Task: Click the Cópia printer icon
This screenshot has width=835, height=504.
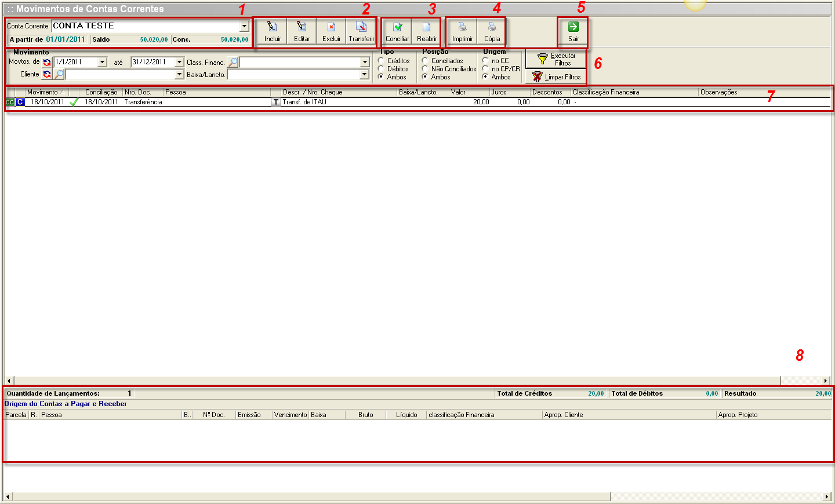Action: (492, 27)
